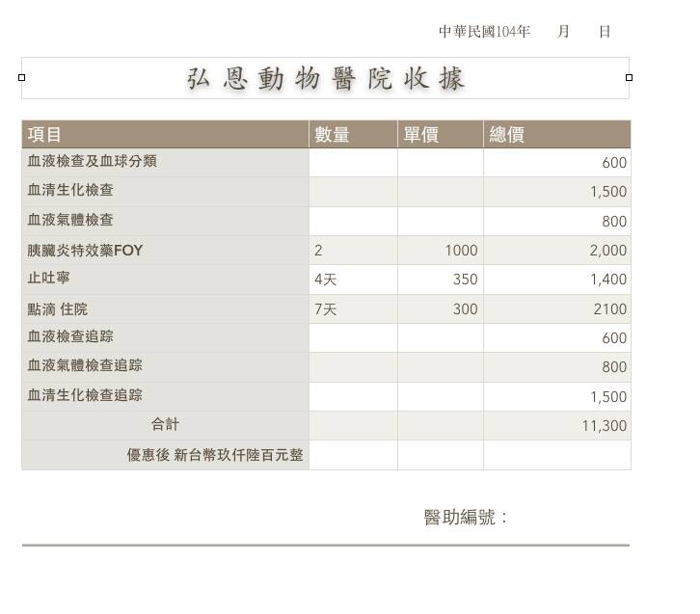The width and height of the screenshot is (700, 614).
Task: Click the 優惠後 新台幣玖仟陸百元整 cell
Action: click(165, 455)
